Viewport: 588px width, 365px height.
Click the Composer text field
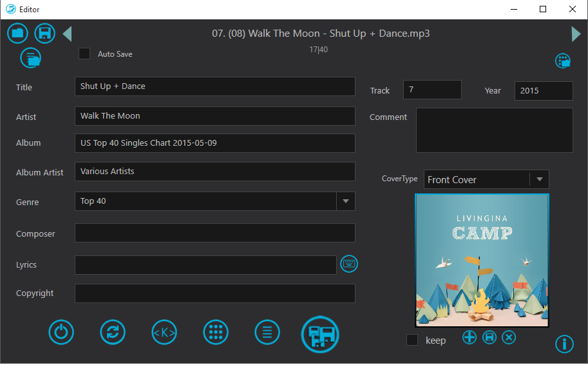[214, 233]
